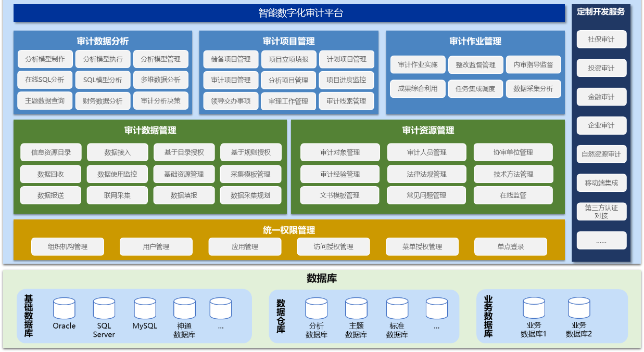Click the 在线SQL分析 button
This screenshot has width=644, height=352.
tap(45, 80)
